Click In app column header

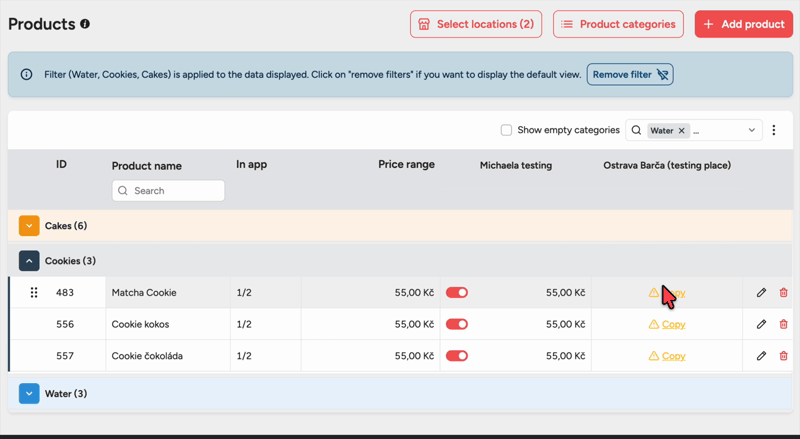[x=252, y=164]
